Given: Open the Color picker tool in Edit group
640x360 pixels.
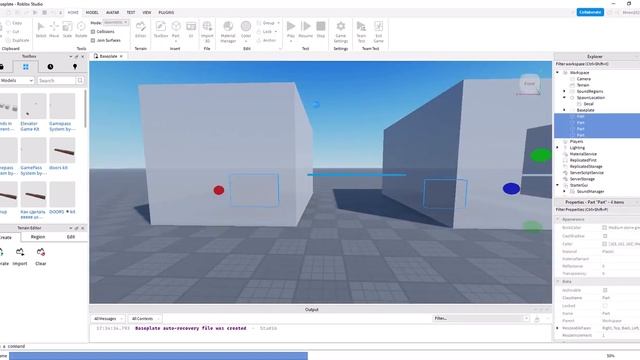Looking at the screenshot, I should coord(246,31).
